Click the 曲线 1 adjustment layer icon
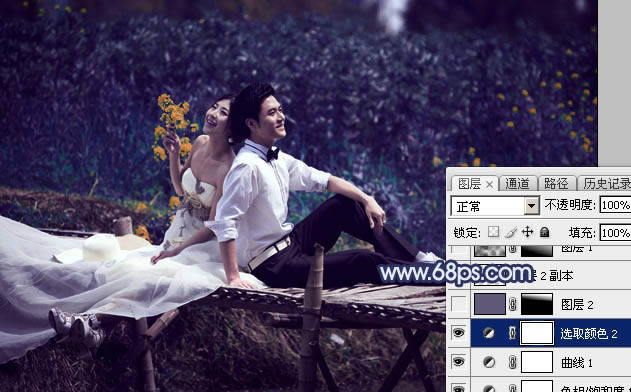 click(489, 362)
